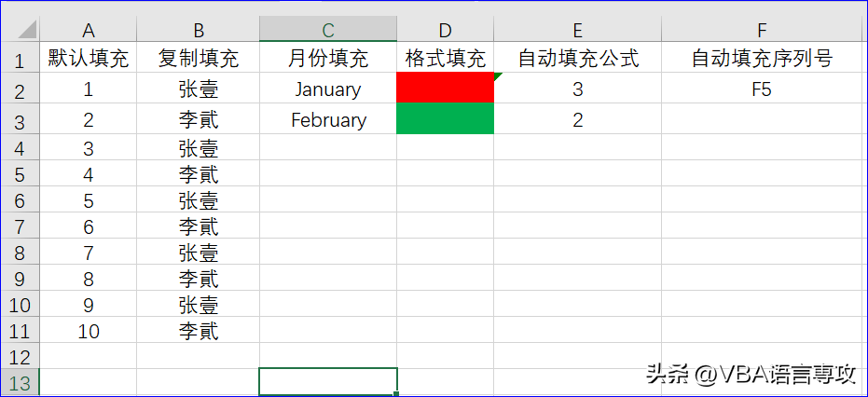Click the fill handle of selected cell C13
This screenshot has width=868, height=397.
(397, 393)
